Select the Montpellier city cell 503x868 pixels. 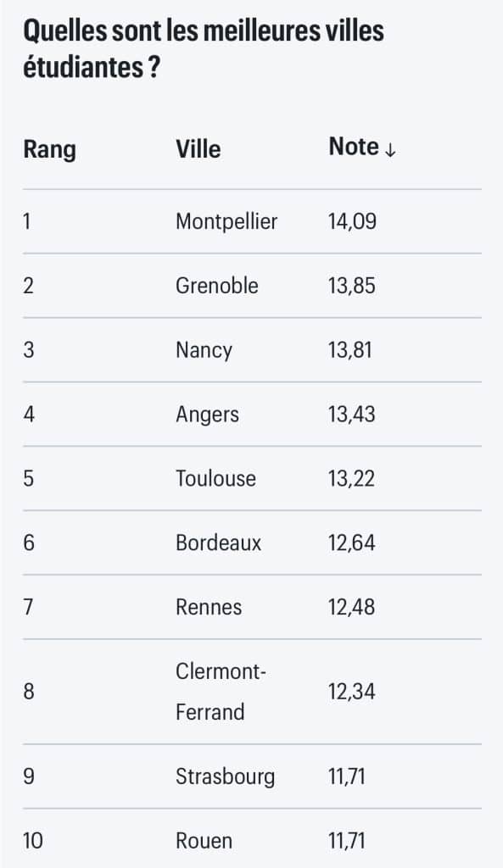coord(226,221)
